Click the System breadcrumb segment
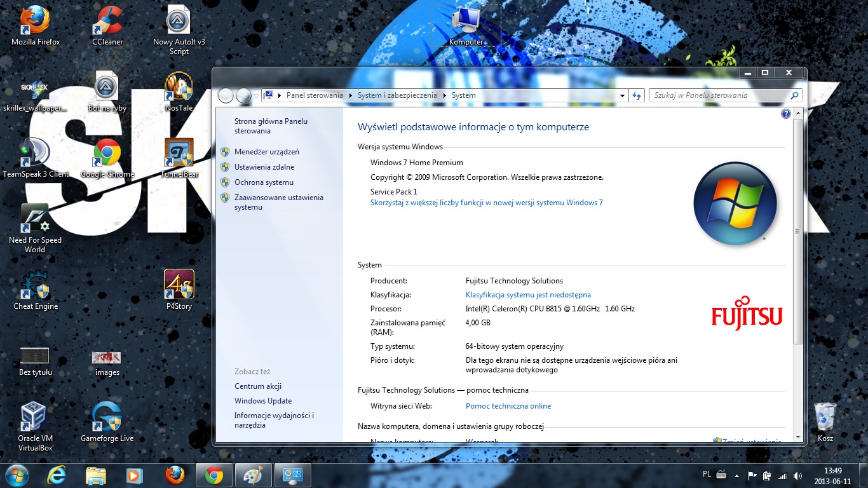 (x=463, y=95)
